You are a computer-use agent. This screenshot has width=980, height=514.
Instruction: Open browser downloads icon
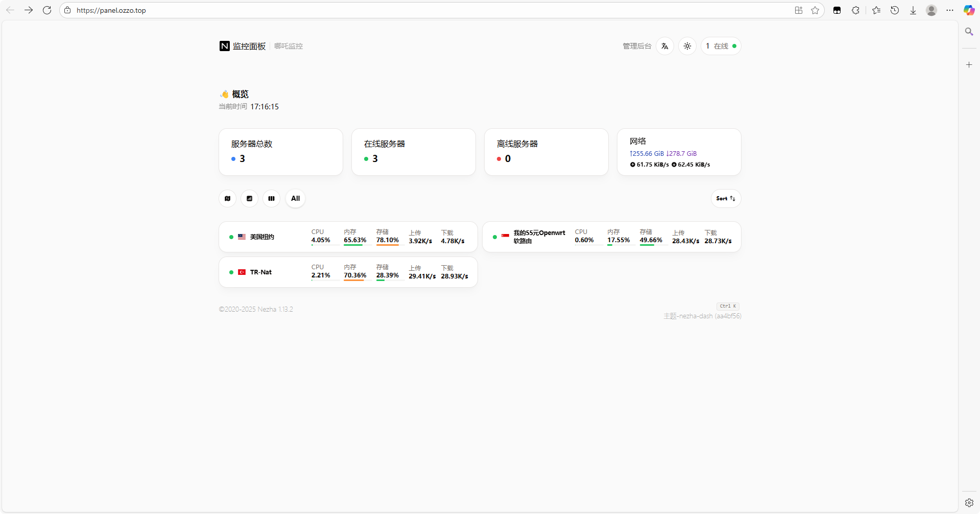tap(913, 10)
